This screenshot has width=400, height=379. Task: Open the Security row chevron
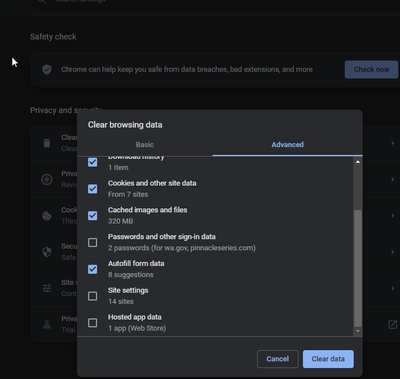coord(393,252)
